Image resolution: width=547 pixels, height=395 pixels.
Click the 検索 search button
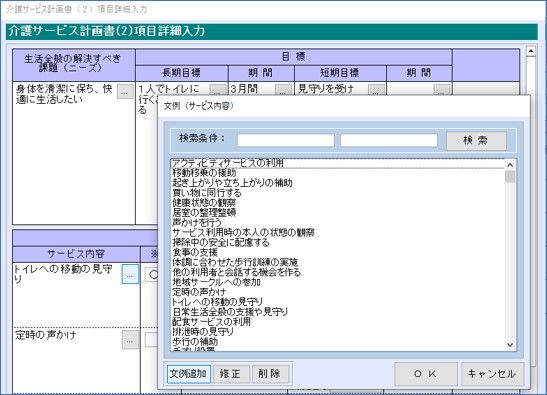tap(476, 141)
